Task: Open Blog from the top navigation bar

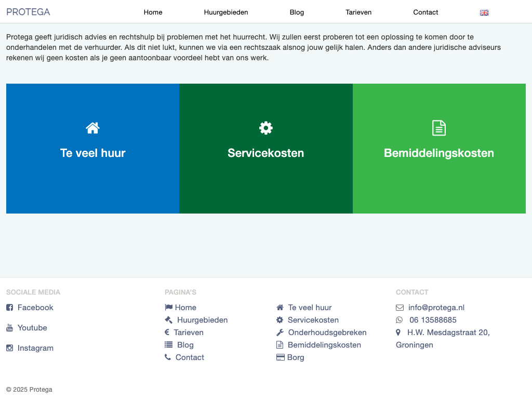Action: pos(297,12)
